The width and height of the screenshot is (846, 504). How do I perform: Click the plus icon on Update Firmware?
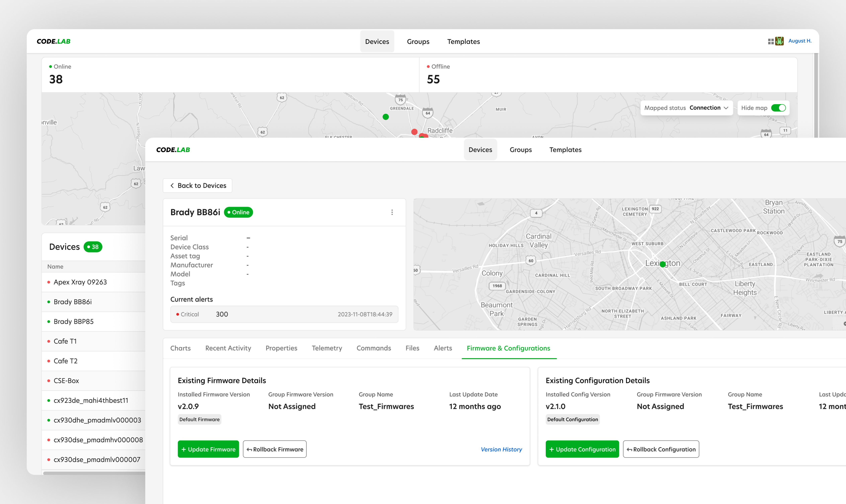(x=184, y=449)
